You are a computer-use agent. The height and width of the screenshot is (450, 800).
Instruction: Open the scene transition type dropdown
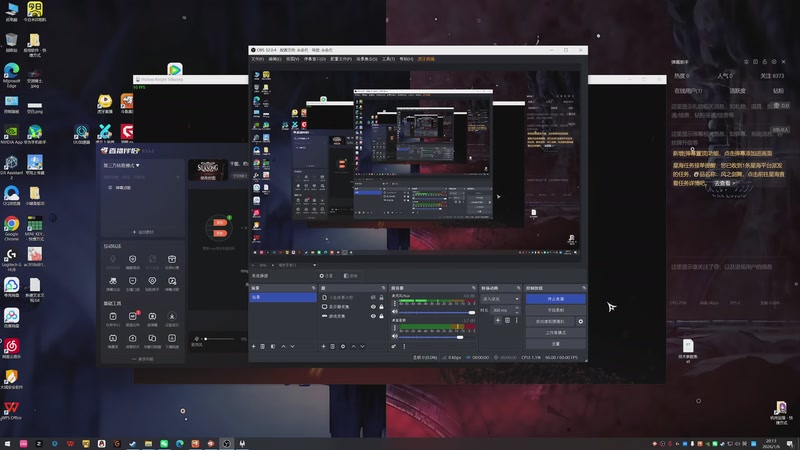pos(501,299)
